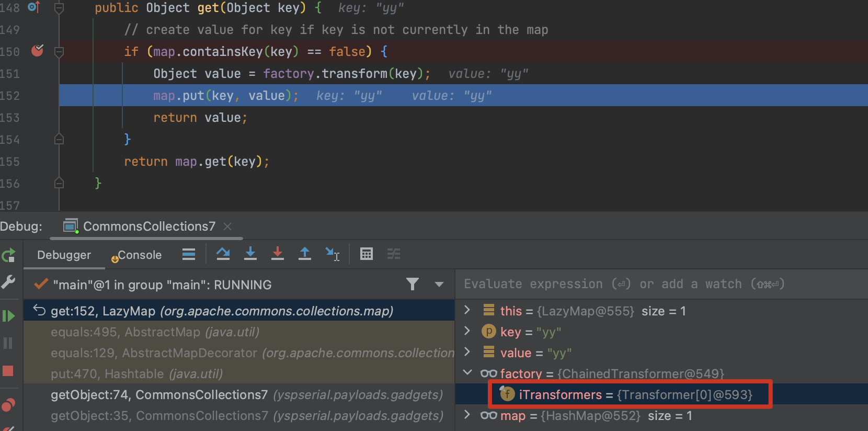Click the Run to Cursor icon
868x431 pixels.
pyautogui.click(x=333, y=254)
